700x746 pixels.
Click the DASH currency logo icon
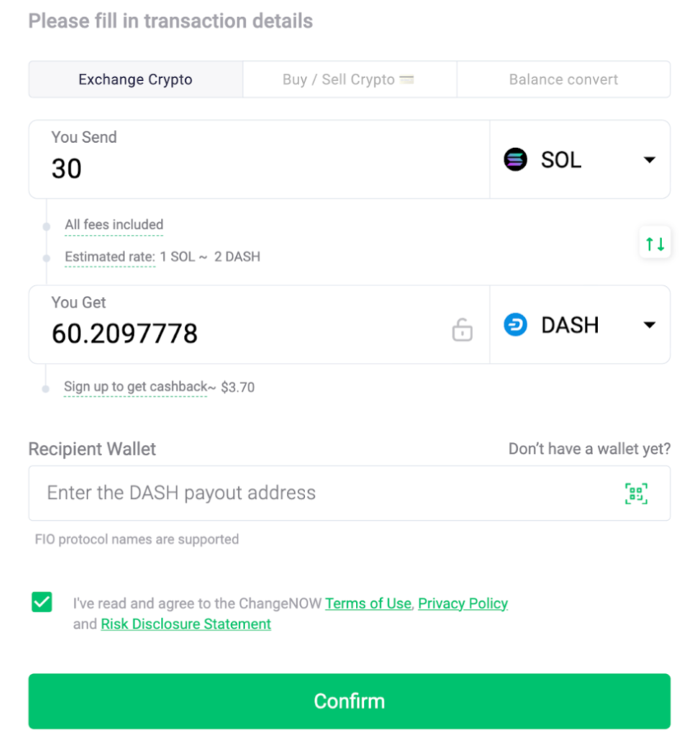(x=515, y=324)
